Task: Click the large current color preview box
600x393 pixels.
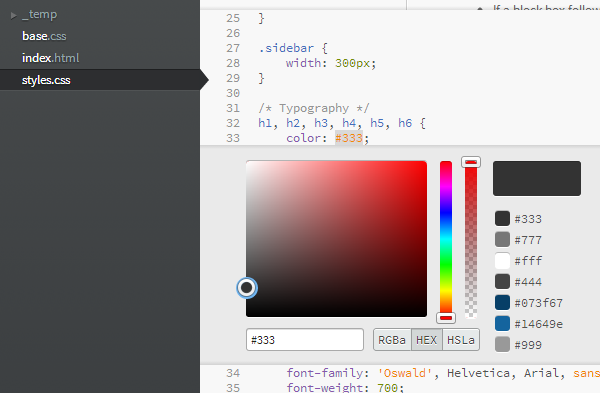Action: (x=537, y=178)
